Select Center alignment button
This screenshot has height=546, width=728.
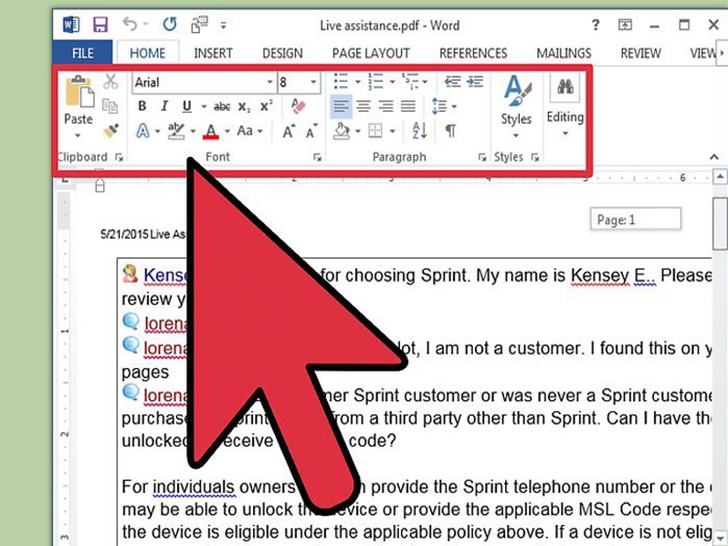click(364, 106)
